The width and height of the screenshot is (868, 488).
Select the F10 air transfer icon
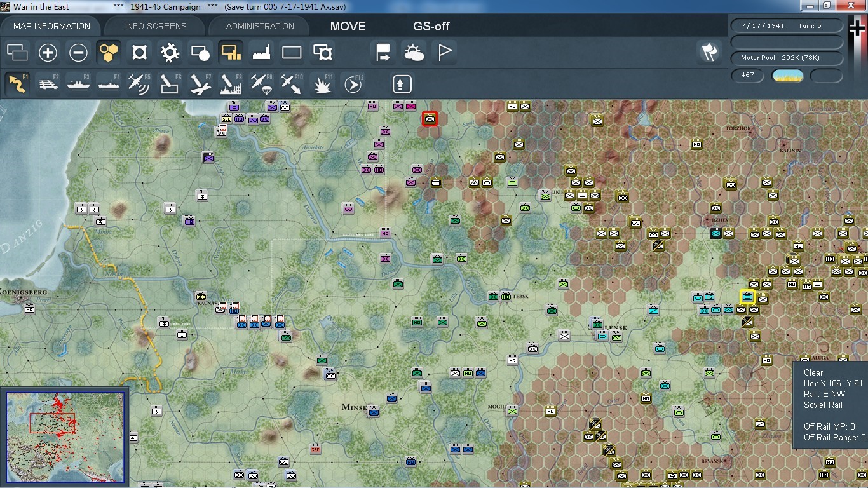(x=292, y=84)
